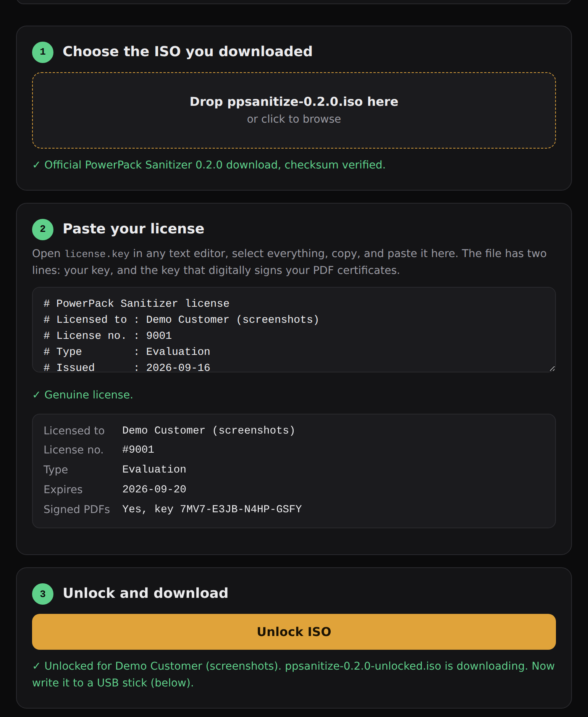Click the Genuine license confirmation text
The image size is (588, 717).
click(83, 395)
